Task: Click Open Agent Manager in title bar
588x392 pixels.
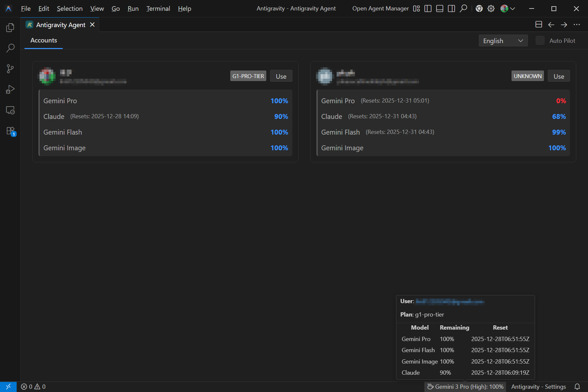Action: [x=381, y=8]
